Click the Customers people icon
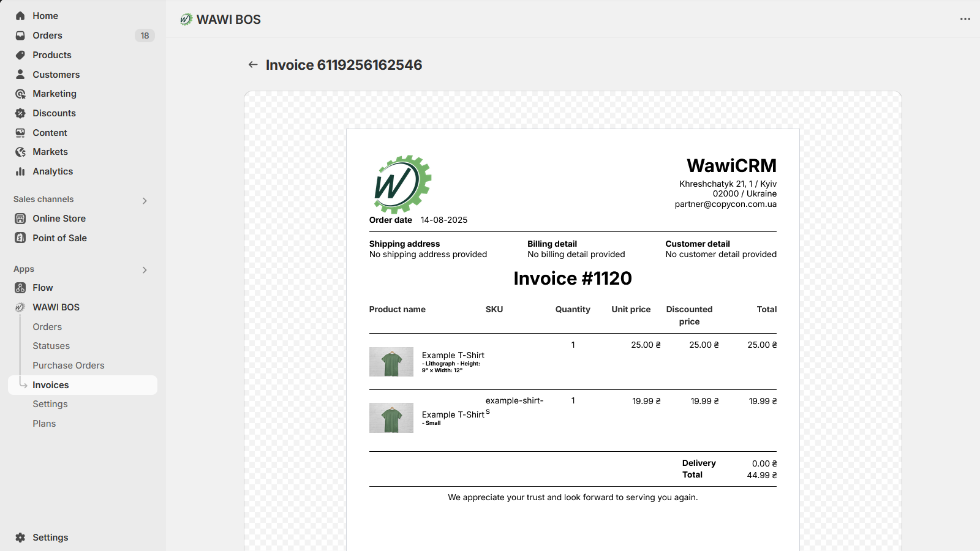The height and width of the screenshot is (551, 980). (20, 74)
